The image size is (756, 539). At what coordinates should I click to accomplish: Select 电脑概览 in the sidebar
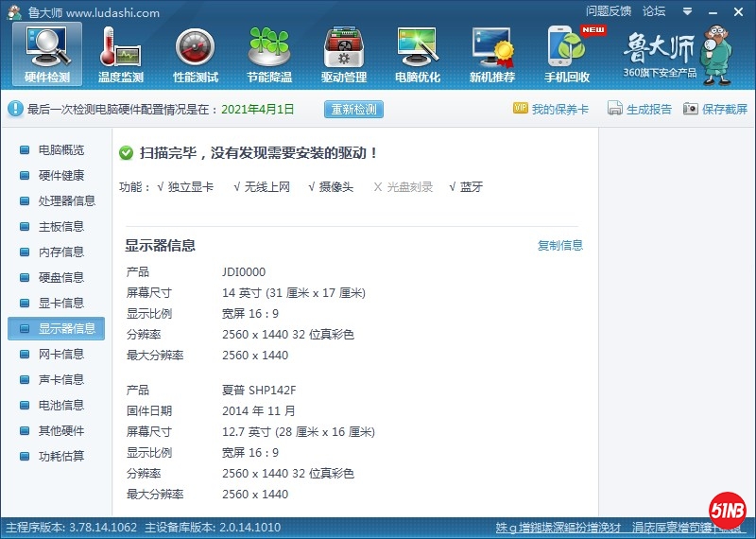click(60, 150)
